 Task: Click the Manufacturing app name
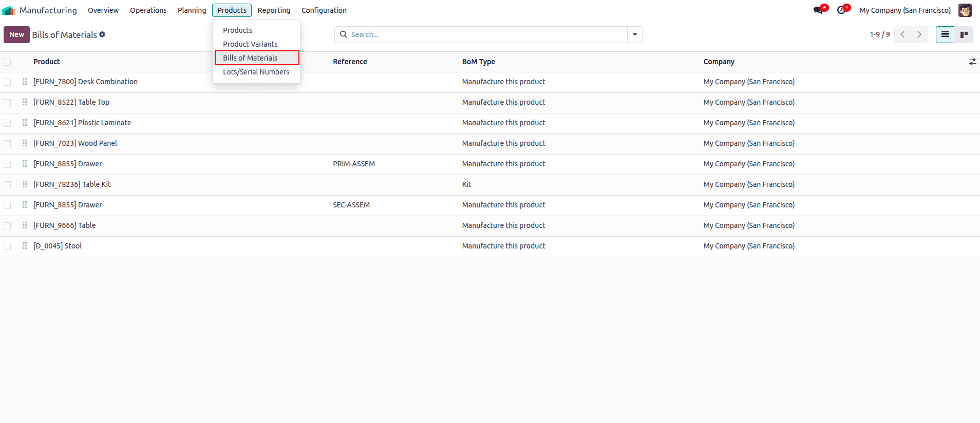click(x=48, y=10)
